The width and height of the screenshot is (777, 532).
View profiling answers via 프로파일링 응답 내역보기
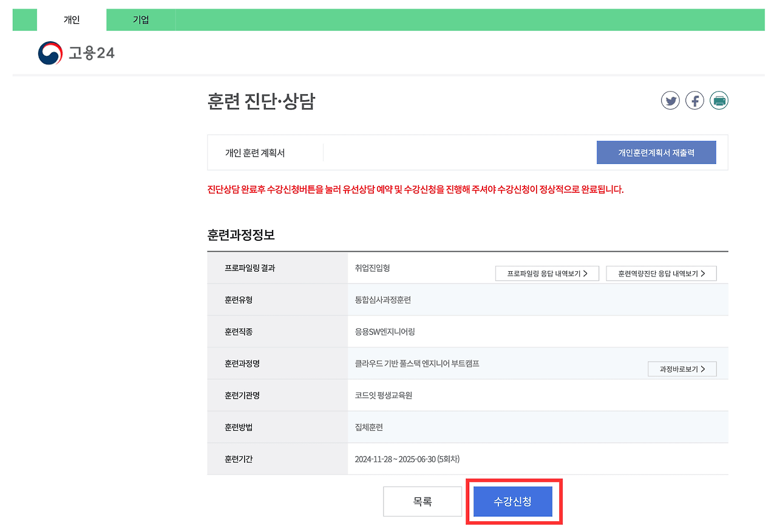click(546, 273)
